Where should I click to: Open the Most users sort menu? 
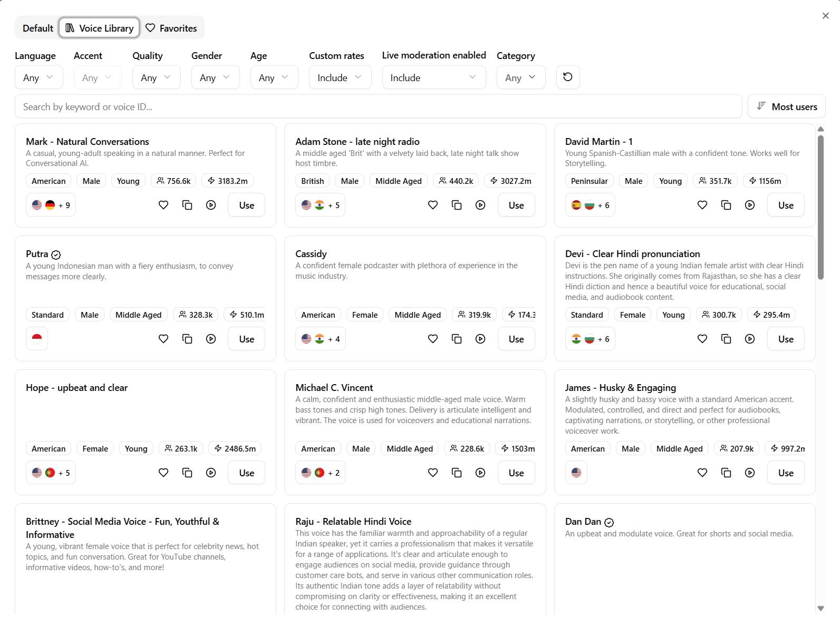point(787,106)
